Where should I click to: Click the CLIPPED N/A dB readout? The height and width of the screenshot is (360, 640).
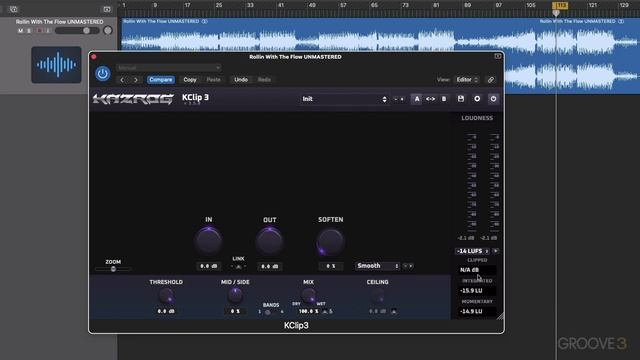(x=477, y=270)
